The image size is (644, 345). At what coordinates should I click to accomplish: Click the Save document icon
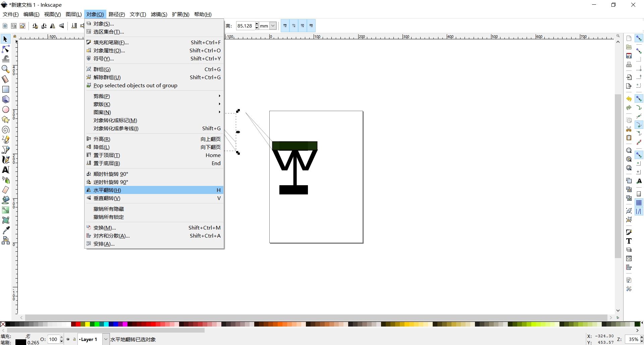pos(629,56)
